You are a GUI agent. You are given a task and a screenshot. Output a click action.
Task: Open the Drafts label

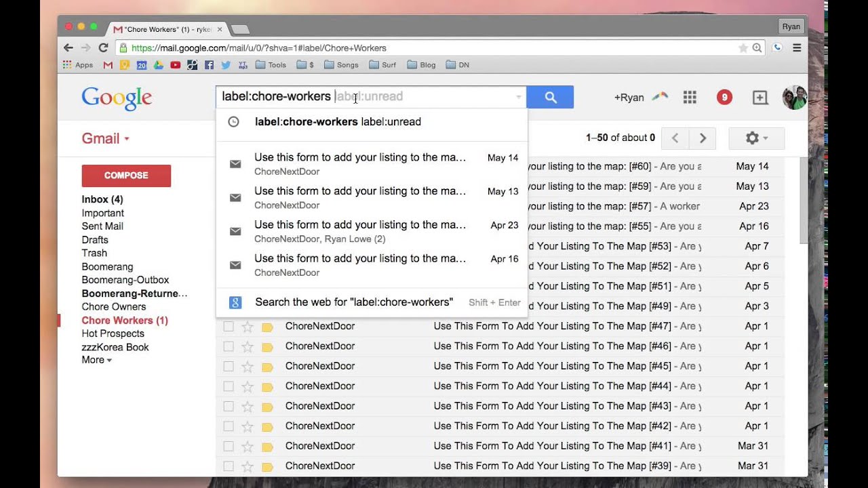click(x=95, y=240)
